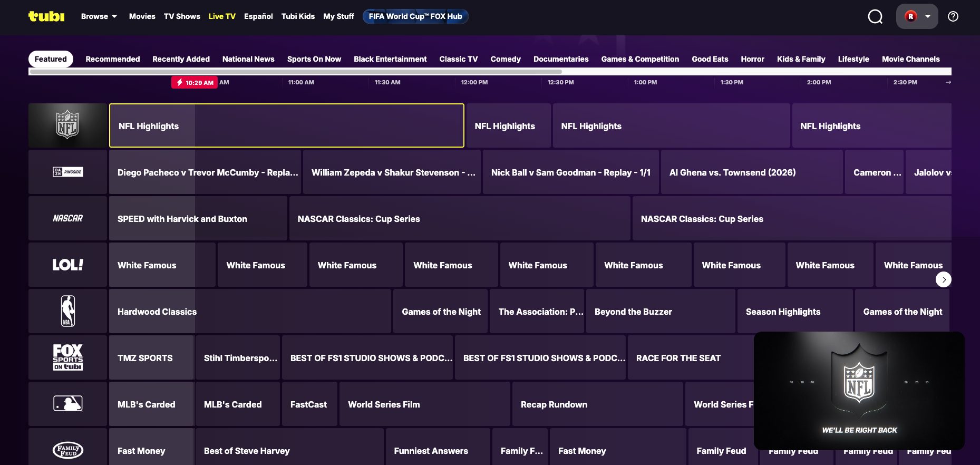Open RACE FOR THE SEAT program
Viewport: 980px width, 465px height.
(x=691, y=357)
